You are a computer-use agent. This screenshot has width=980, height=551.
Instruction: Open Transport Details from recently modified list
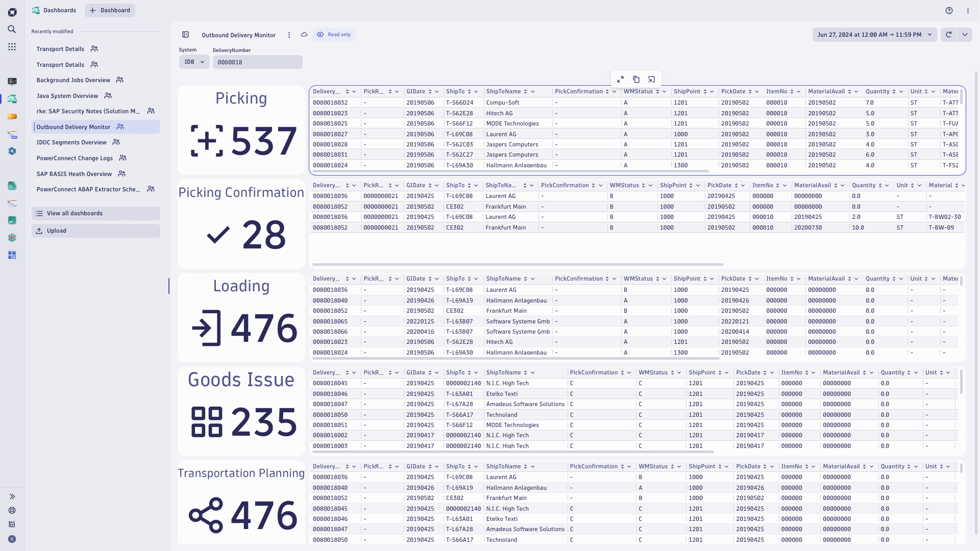60,48
